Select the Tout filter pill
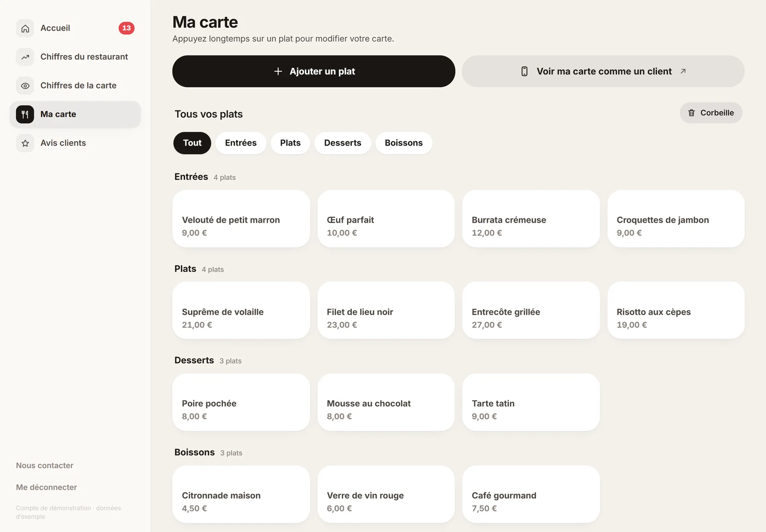The image size is (766, 532). point(192,143)
